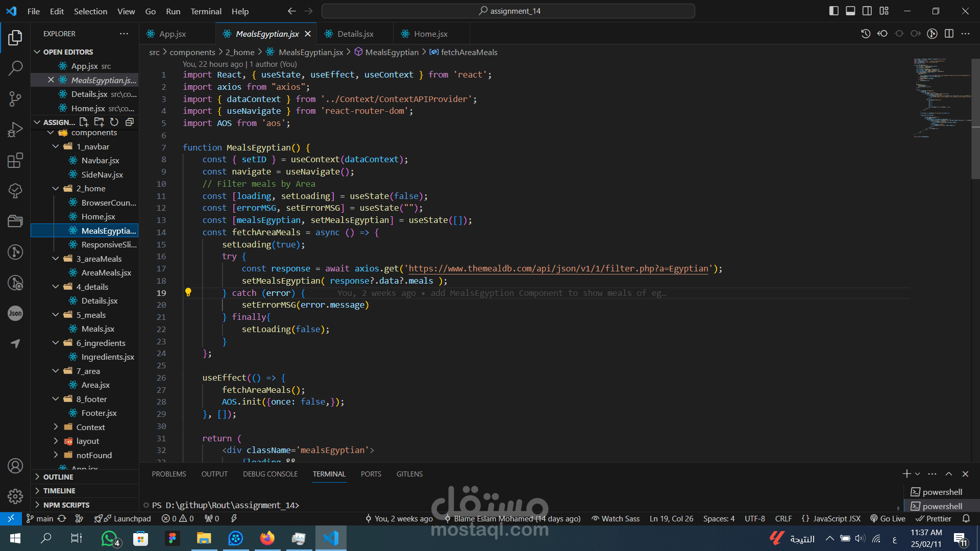Open the Source Control view
This screenshot has width=980, height=551.
point(15,98)
